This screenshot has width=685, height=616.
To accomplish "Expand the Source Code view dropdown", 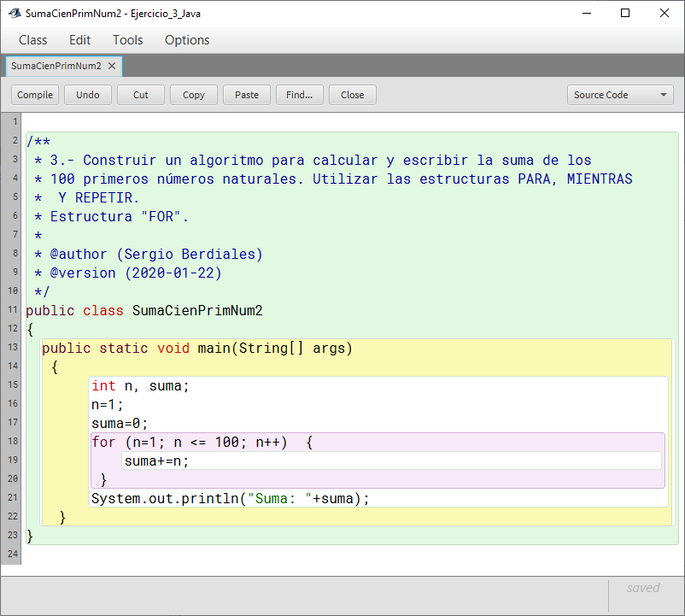I will click(620, 95).
